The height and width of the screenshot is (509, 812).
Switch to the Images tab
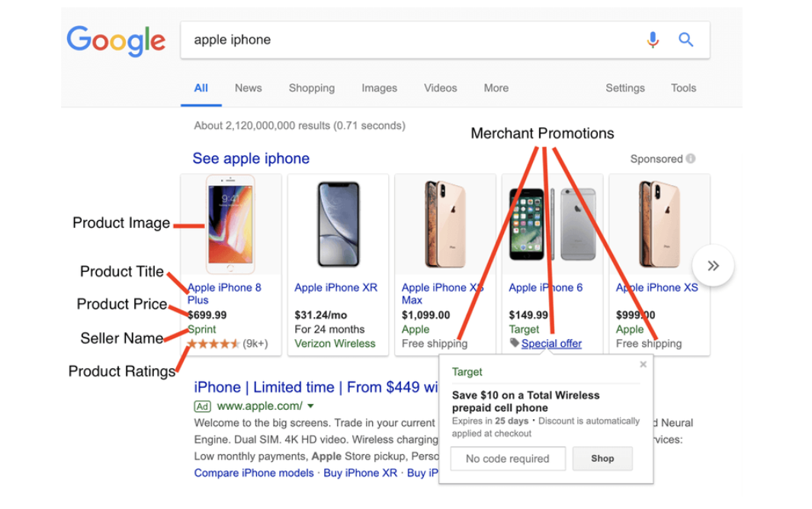(379, 88)
